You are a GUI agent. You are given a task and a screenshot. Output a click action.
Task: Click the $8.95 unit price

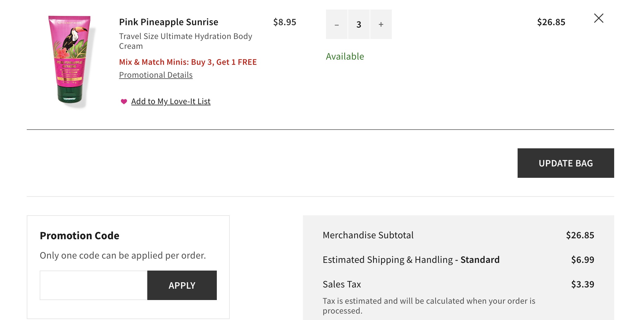point(285,22)
